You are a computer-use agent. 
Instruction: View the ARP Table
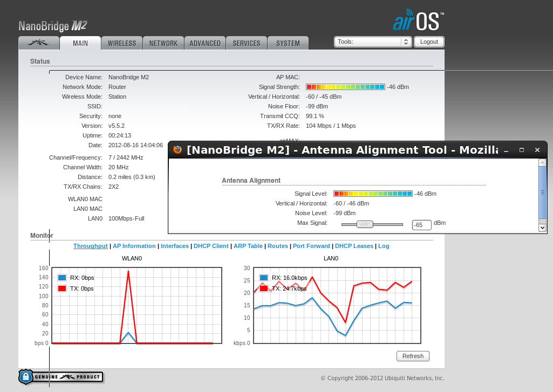[248, 246]
